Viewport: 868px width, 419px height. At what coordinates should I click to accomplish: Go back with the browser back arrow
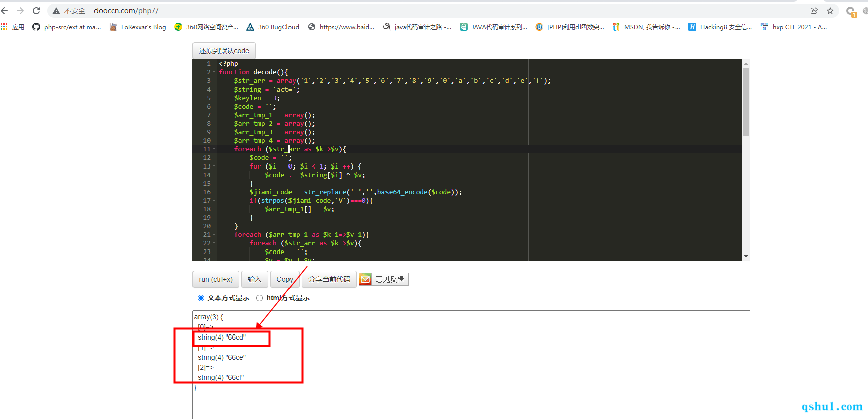[x=5, y=11]
